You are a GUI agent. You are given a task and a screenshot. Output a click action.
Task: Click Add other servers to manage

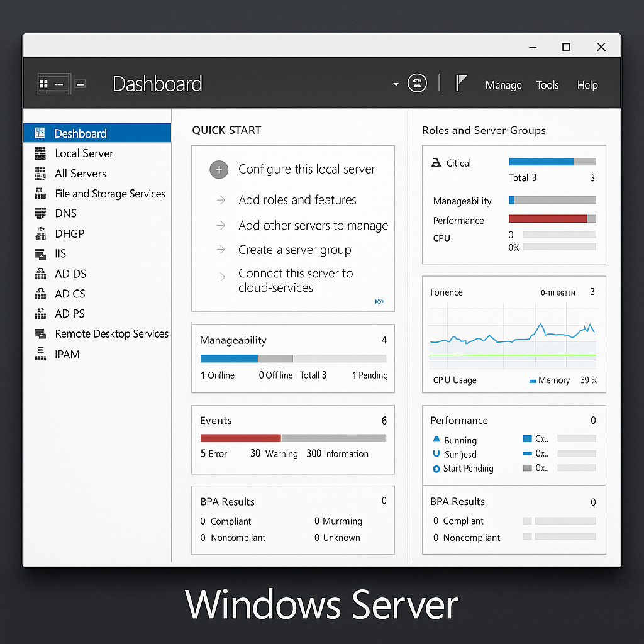coord(313,225)
